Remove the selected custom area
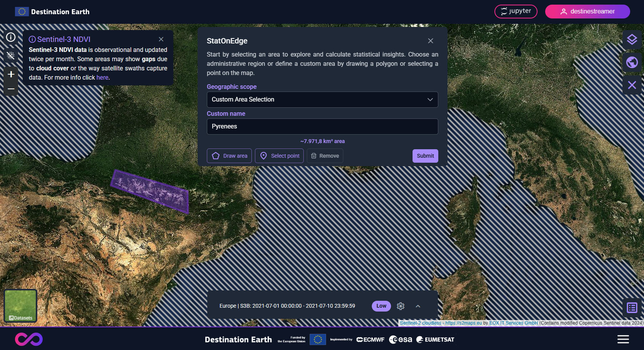 325,156
